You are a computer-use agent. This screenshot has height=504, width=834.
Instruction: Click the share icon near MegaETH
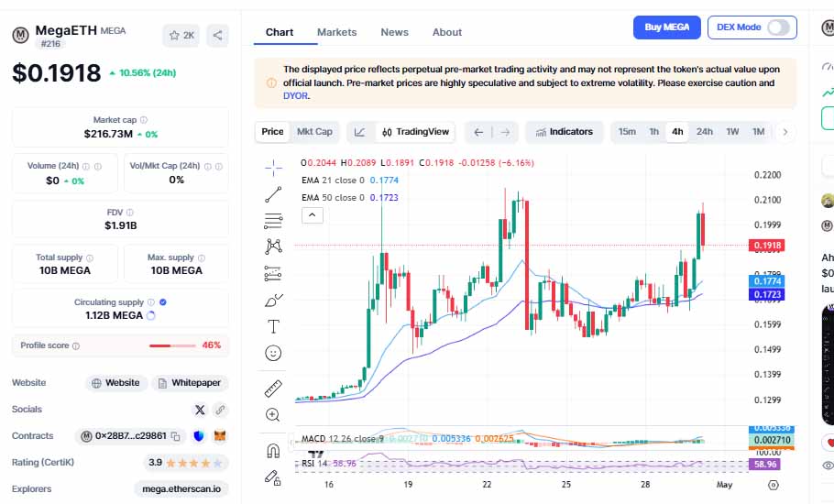pos(217,36)
